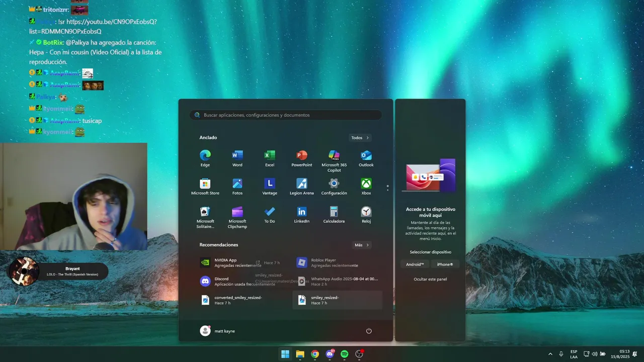The height and width of the screenshot is (362, 644).
Task: Click Seleccionar dispositivo link
Action: [430, 252]
